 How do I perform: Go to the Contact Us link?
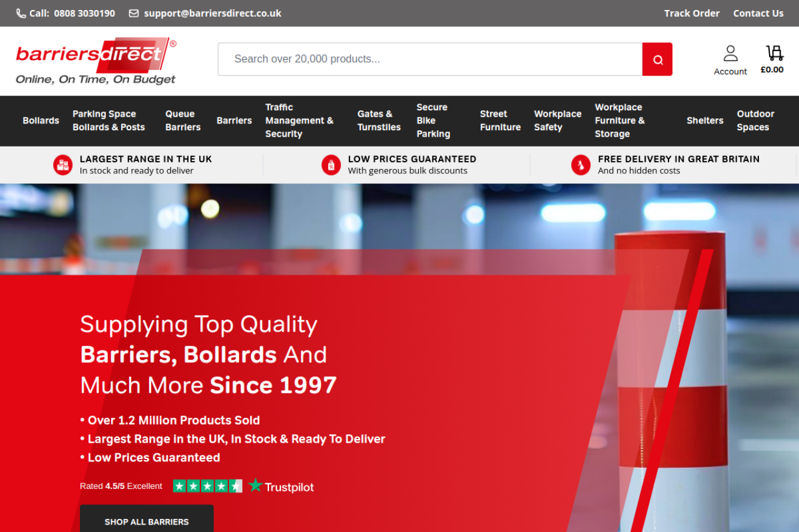[x=758, y=13]
